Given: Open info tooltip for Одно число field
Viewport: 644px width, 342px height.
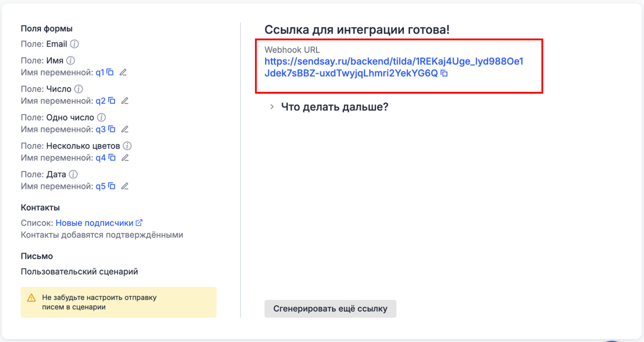Looking at the screenshot, I should (101, 117).
